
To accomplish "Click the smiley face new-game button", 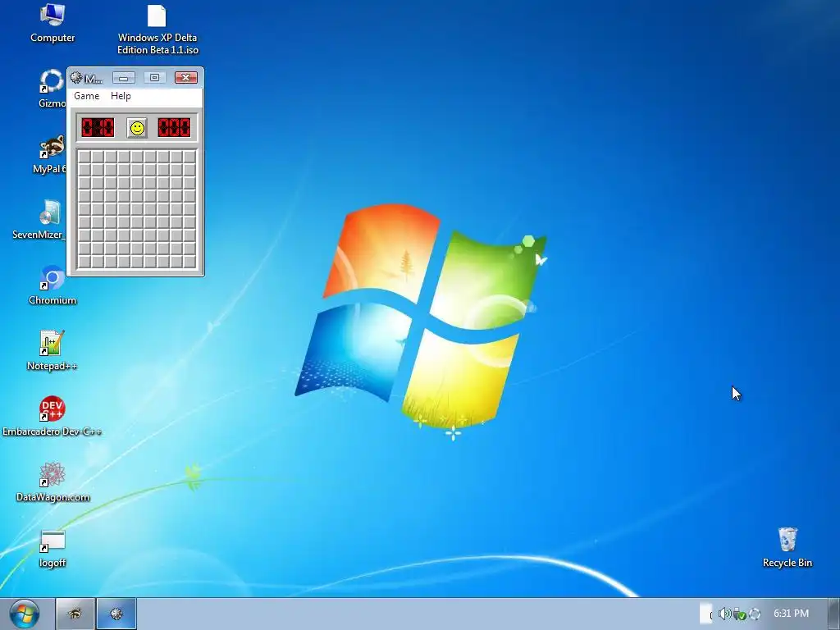I will (x=137, y=128).
